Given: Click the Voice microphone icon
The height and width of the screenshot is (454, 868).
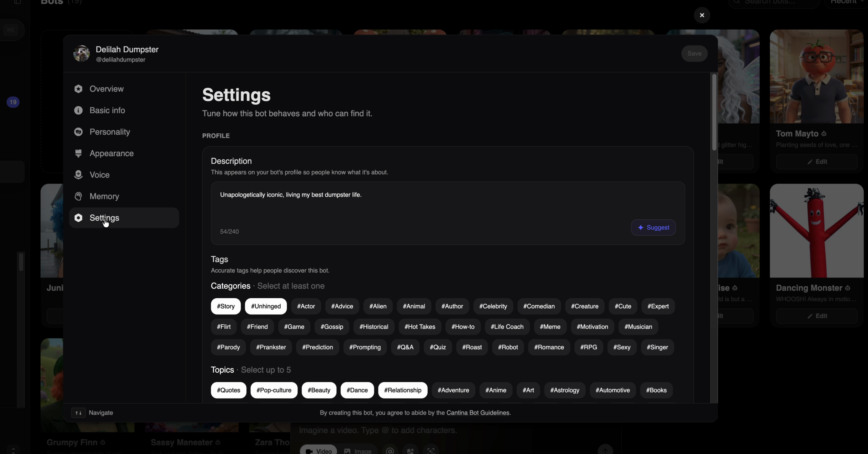Looking at the screenshot, I should tap(78, 175).
